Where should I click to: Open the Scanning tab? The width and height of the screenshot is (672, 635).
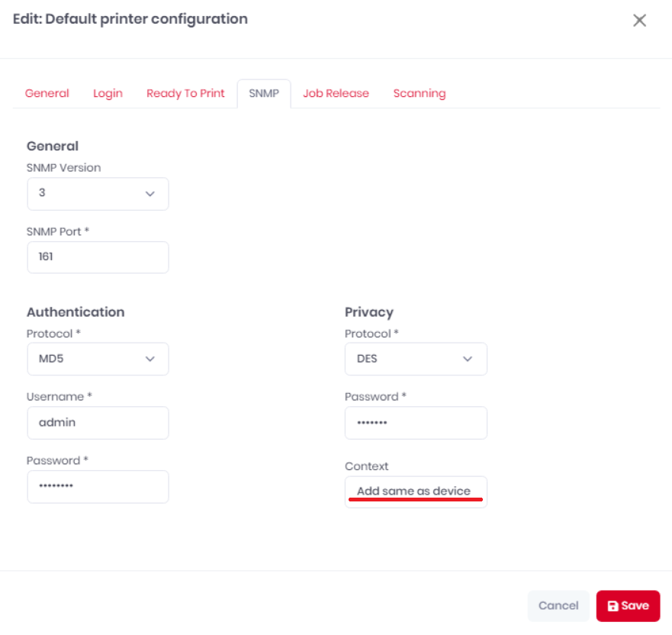pos(420,93)
